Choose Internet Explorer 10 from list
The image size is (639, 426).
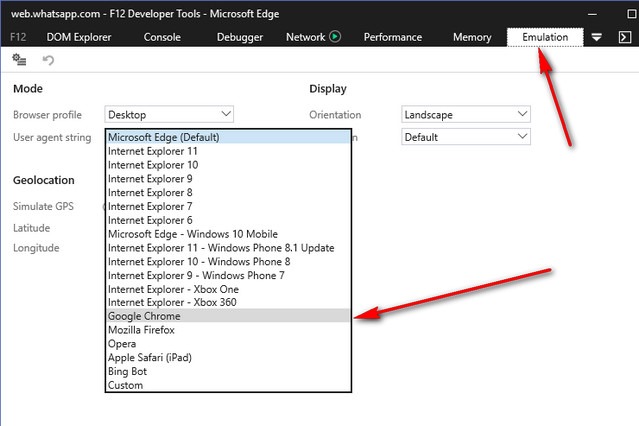[x=228, y=165]
